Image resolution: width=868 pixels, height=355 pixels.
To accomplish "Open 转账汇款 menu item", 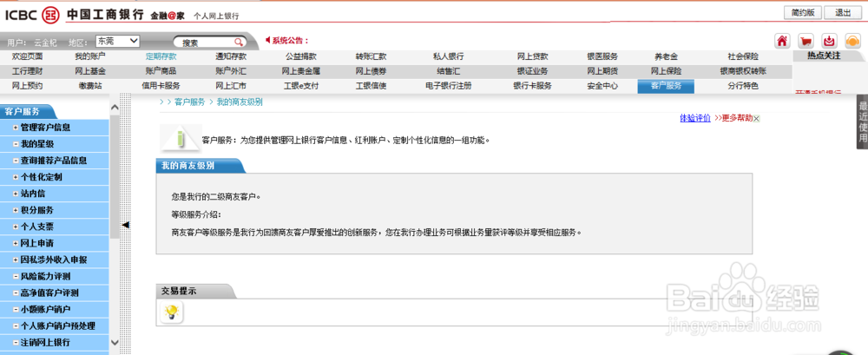I will point(371,56).
